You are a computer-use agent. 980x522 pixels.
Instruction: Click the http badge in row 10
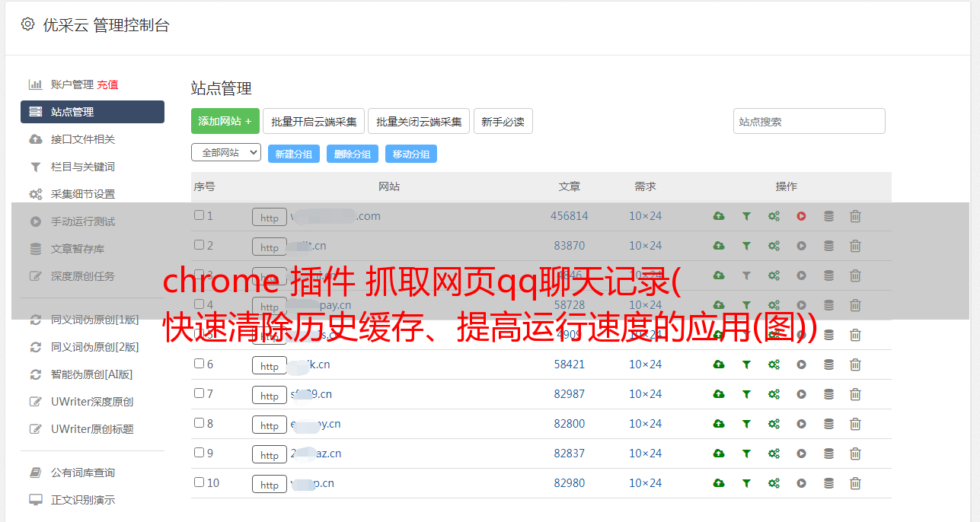[270, 484]
